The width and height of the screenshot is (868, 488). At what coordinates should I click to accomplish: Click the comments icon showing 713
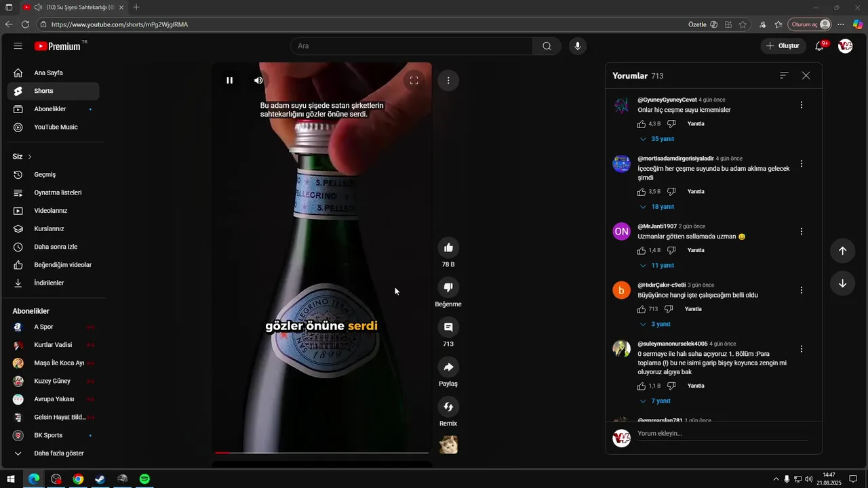448,327
